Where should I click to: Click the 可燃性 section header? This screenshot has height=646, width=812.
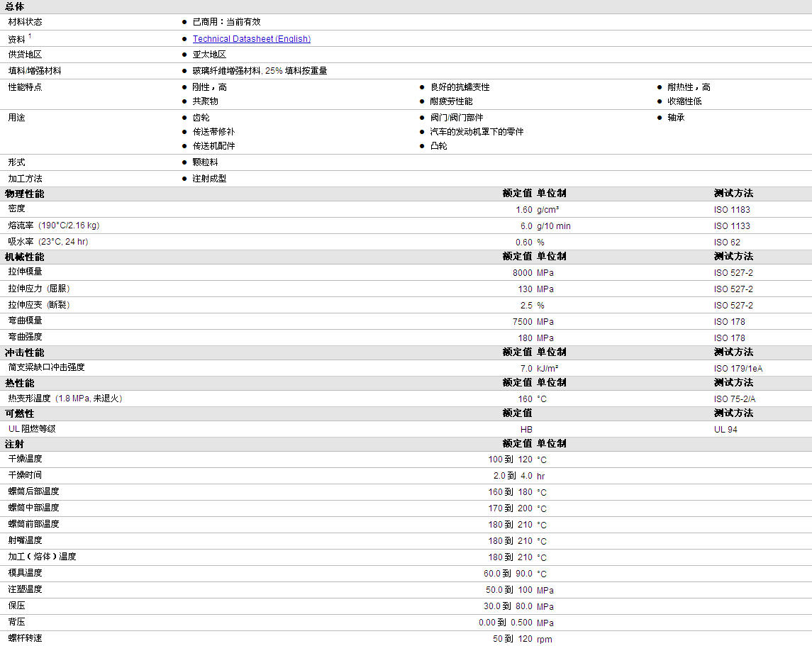coord(20,414)
